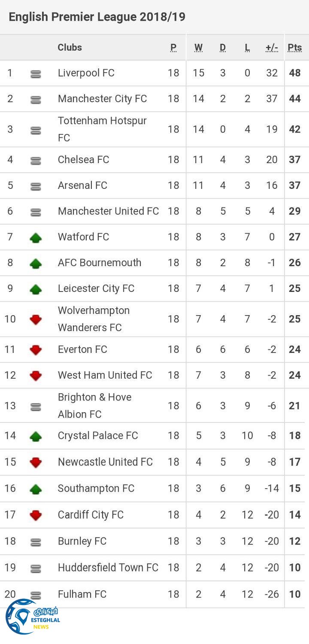Screen dimensions: 309x644
Task: Click the W wins column header
Action: tap(198, 48)
